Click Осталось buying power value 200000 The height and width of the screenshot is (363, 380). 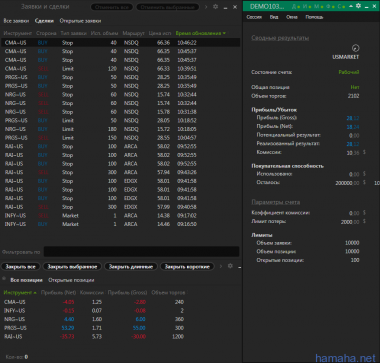click(347, 183)
